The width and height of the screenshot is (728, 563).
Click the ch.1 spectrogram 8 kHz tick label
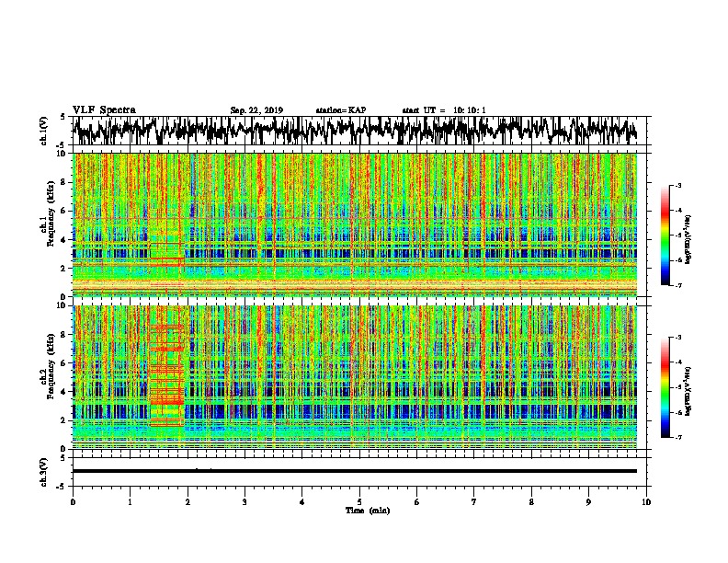63,182
